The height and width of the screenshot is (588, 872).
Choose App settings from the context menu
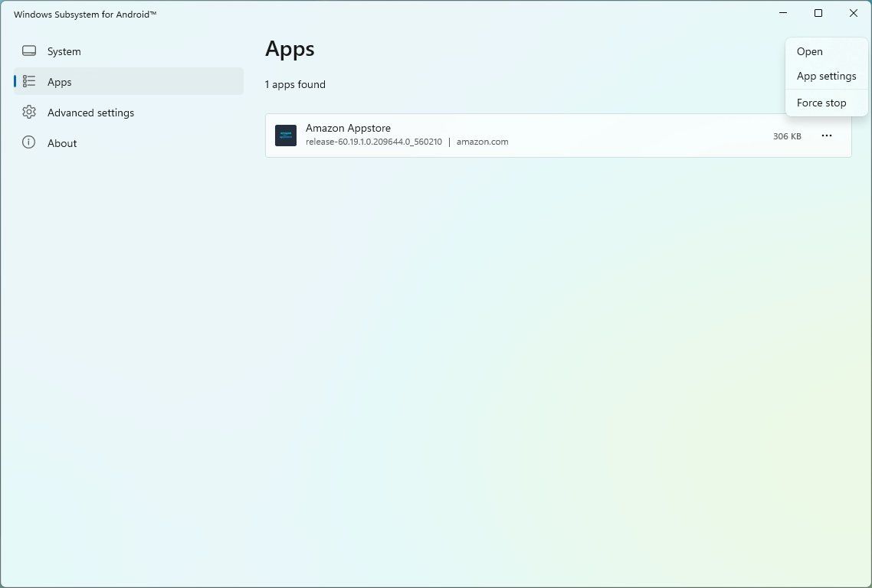pos(826,76)
